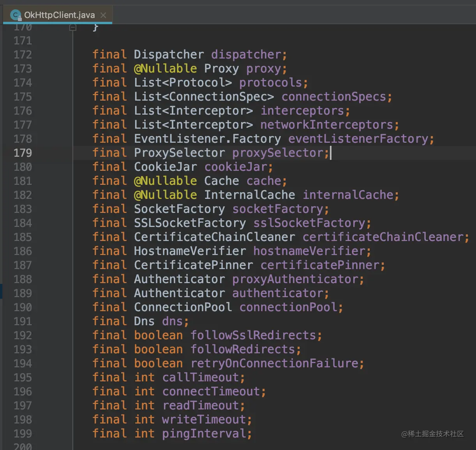Click the 'eventListenerFactory' field name
This screenshot has width=476, height=450.
pyautogui.click(x=358, y=139)
